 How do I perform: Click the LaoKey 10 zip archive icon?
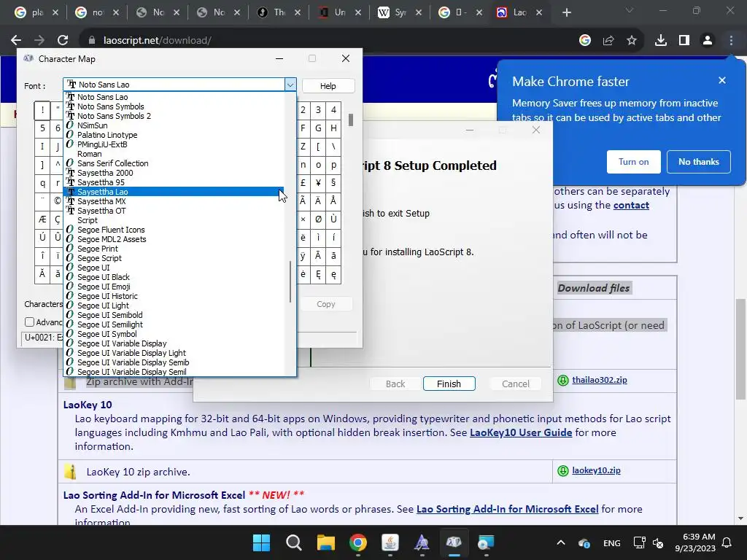tap(71, 472)
